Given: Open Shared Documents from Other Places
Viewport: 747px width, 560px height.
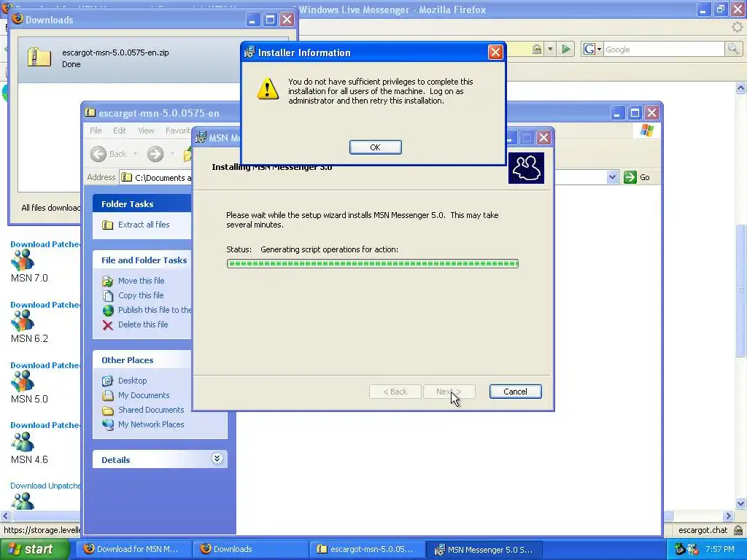Looking at the screenshot, I should pos(150,410).
